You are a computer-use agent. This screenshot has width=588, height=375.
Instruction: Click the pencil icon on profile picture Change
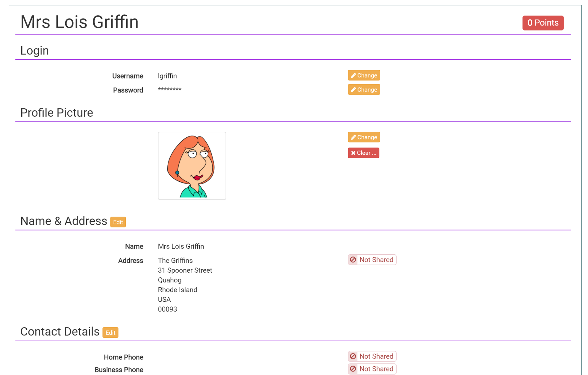click(x=353, y=137)
